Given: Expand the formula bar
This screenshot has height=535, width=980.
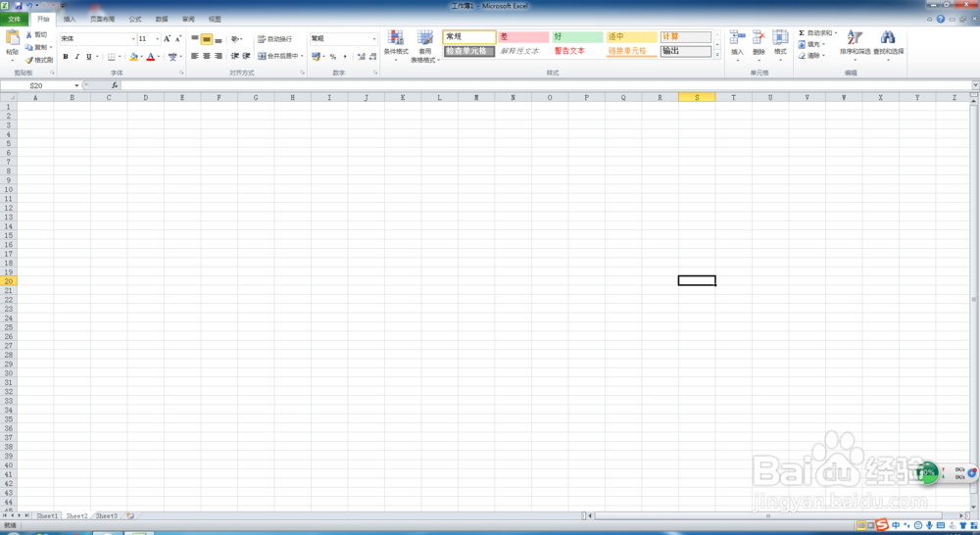Looking at the screenshot, I should (975, 85).
